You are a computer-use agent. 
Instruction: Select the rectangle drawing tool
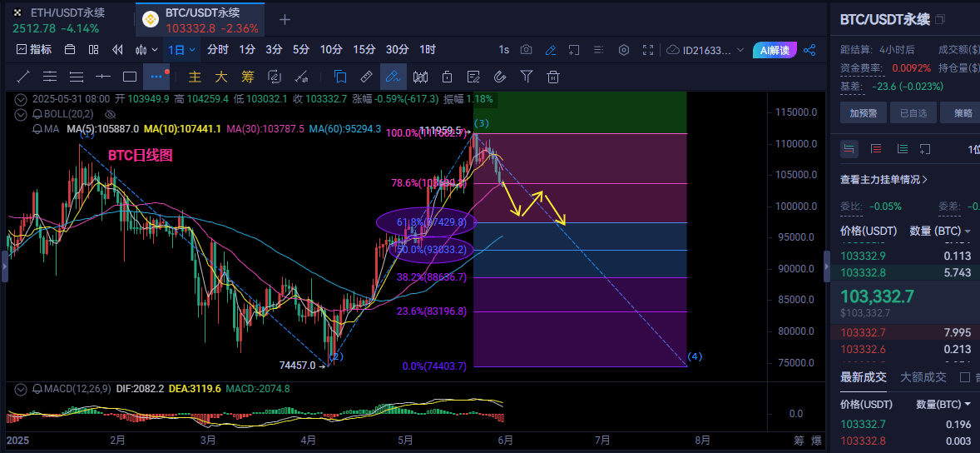[x=129, y=77]
